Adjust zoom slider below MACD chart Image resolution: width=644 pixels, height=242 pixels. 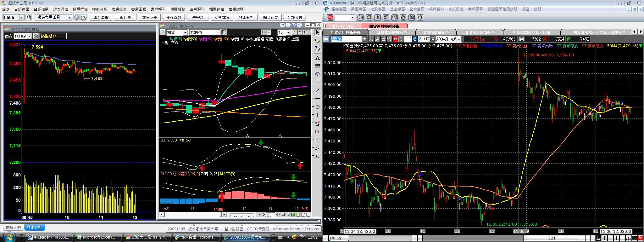[x=241, y=215]
